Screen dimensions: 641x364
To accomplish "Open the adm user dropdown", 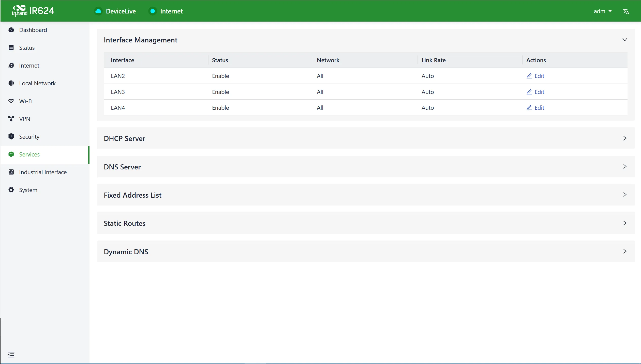I will click(603, 11).
